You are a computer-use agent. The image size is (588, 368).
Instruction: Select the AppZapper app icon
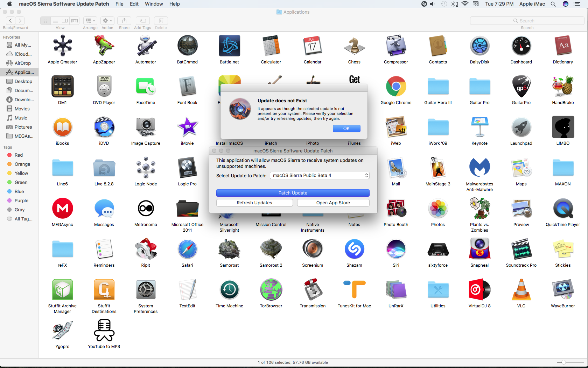pyautogui.click(x=104, y=46)
